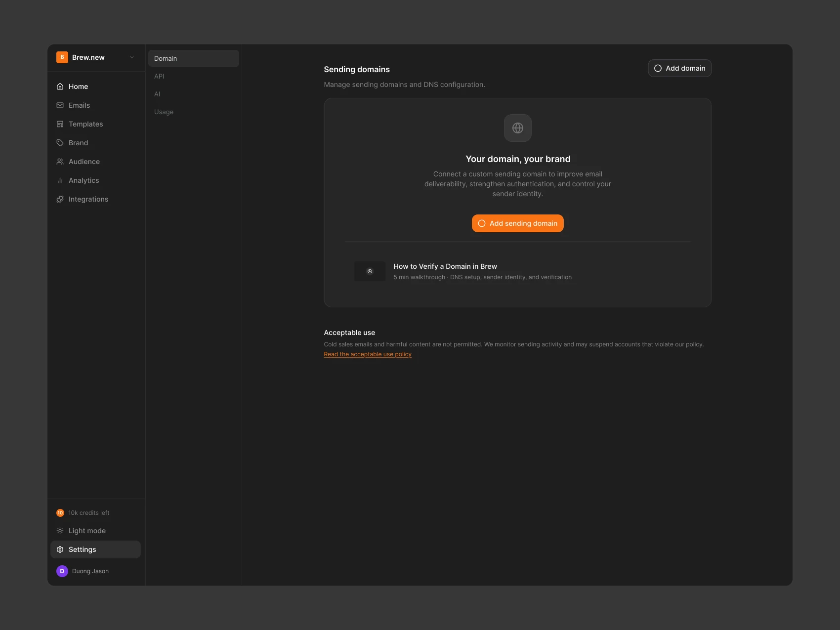Screen dimensions: 840x630
Task: Click the Your domain, your brand heading
Action: (x=518, y=159)
